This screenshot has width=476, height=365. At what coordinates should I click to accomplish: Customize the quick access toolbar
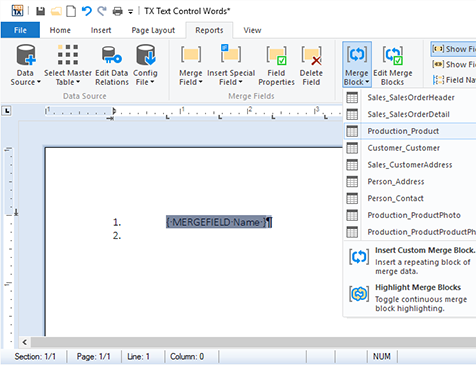click(130, 12)
